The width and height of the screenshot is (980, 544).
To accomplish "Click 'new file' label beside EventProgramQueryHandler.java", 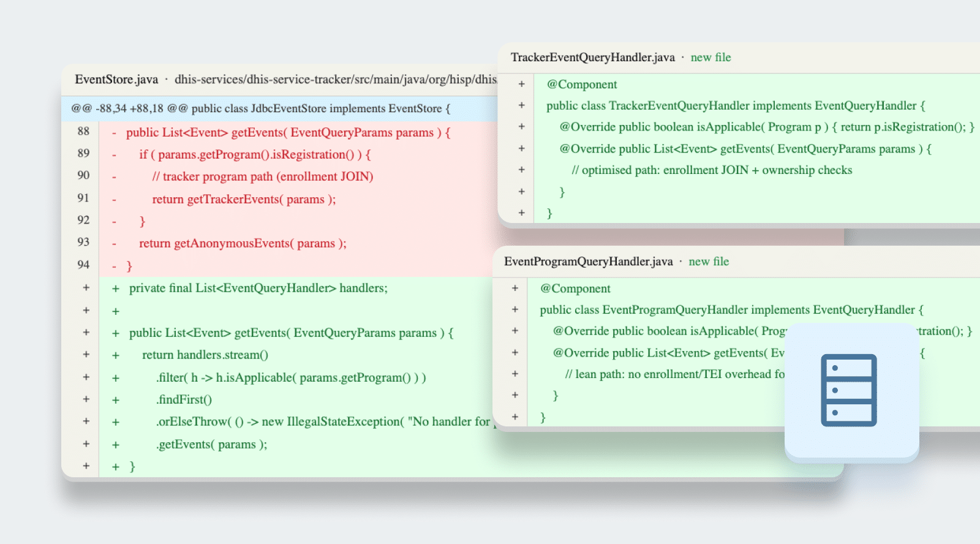I will tap(709, 262).
